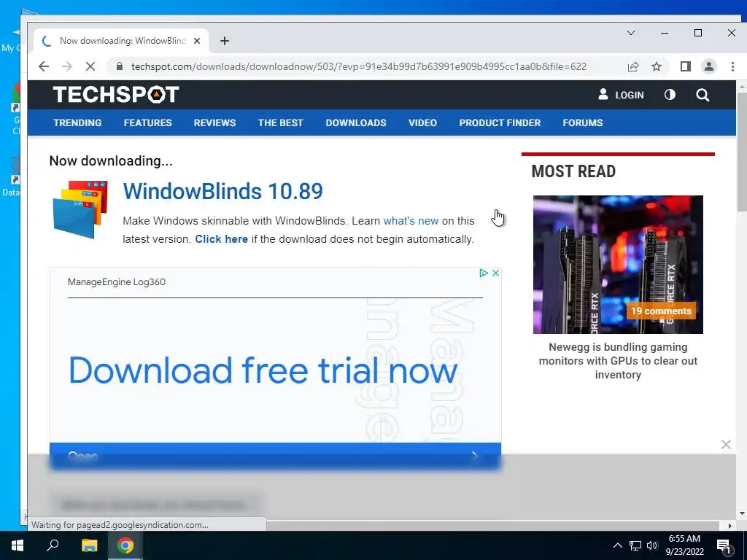
Task: Click Download free trial now ad
Action: pyautogui.click(x=263, y=370)
